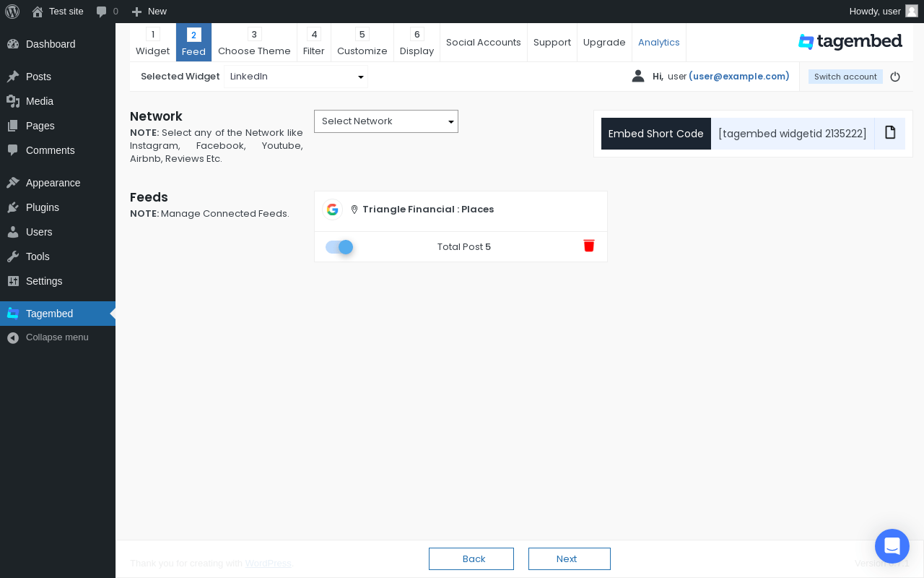The width and height of the screenshot is (924, 578).
Task: Open step 5 Customize tab
Action: tap(362, 43)
